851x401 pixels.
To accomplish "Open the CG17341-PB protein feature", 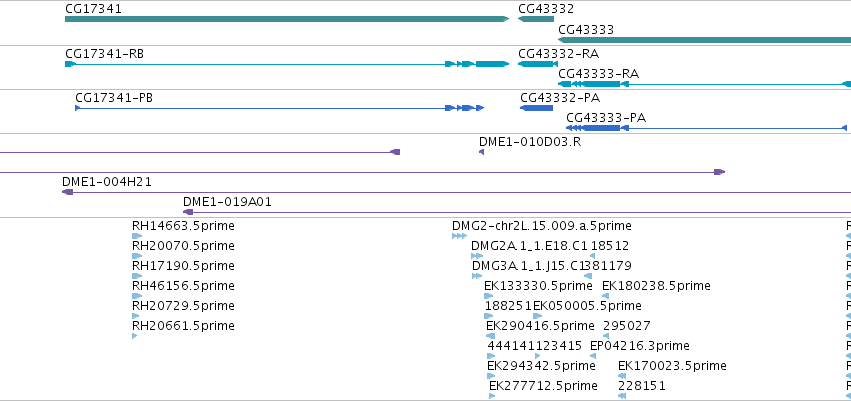I will click(280, 108).
